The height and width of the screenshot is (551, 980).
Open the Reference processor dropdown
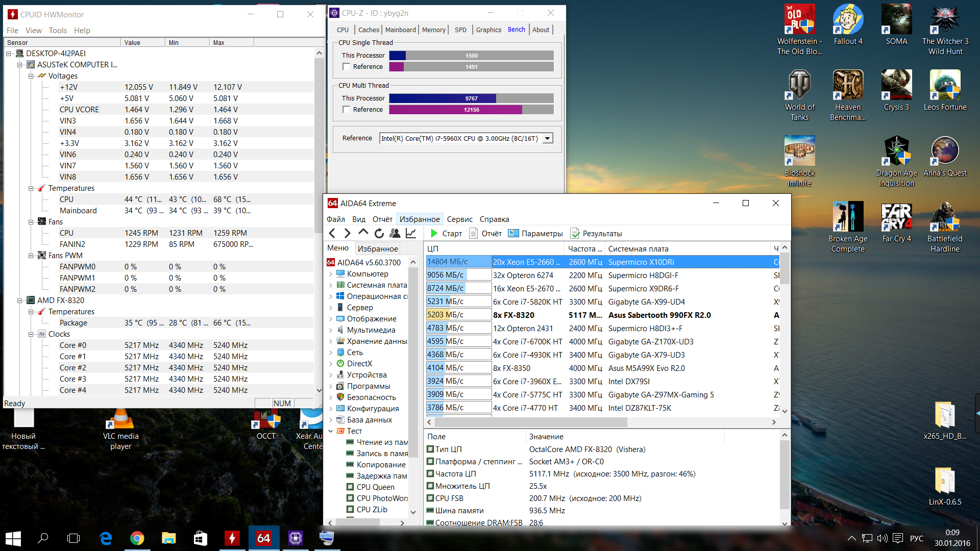(548, 138)
